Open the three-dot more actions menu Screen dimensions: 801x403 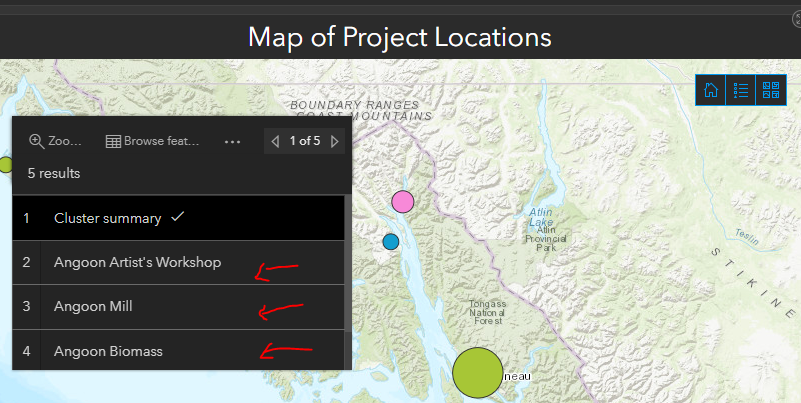[233, 141]
